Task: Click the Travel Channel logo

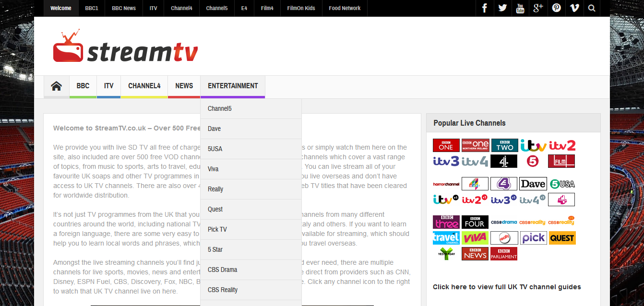Action: [x=446, y=238]
